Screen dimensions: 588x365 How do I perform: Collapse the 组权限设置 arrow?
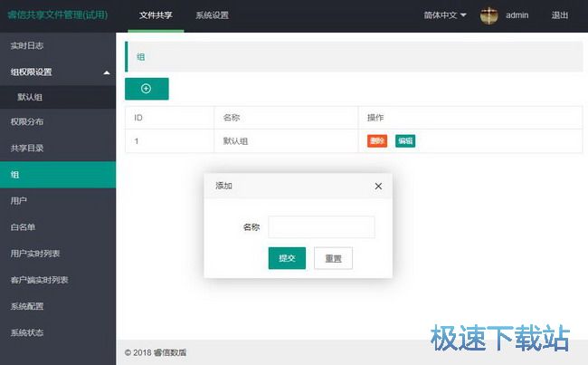[107, 72]
